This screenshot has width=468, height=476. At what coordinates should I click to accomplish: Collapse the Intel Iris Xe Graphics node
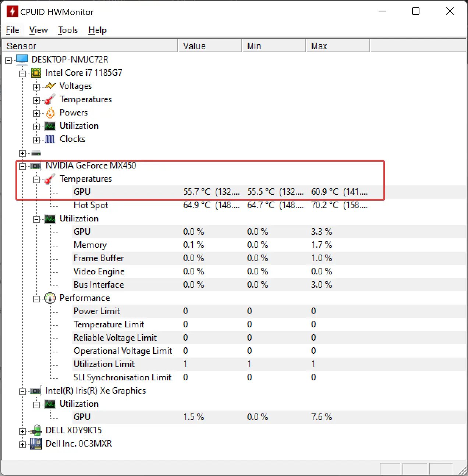(x=22, y=392)
